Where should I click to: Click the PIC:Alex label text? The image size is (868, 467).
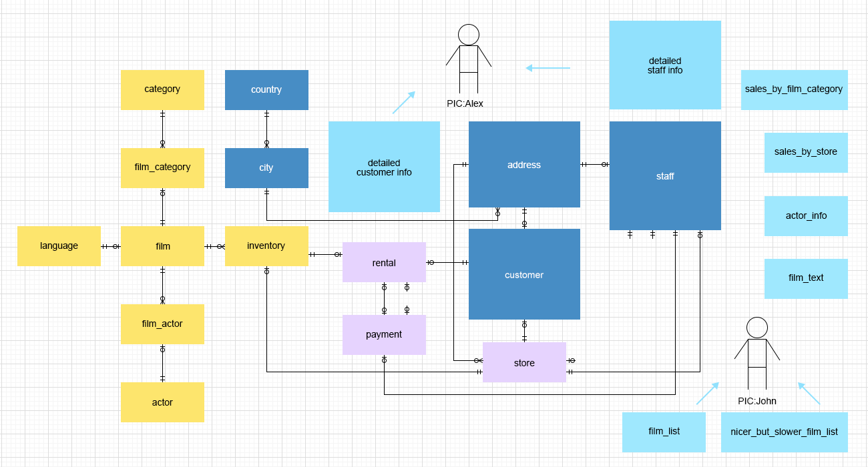tap(465, 103)
